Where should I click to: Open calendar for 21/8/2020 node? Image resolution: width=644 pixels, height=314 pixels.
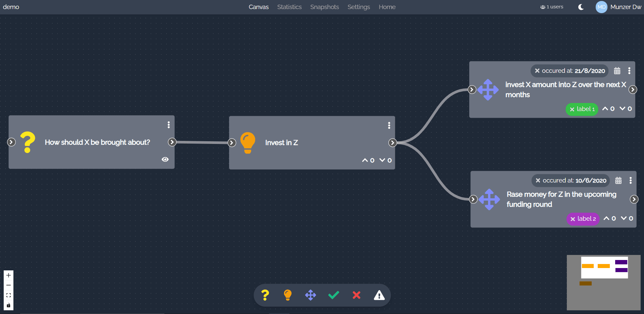click(617, 71)
